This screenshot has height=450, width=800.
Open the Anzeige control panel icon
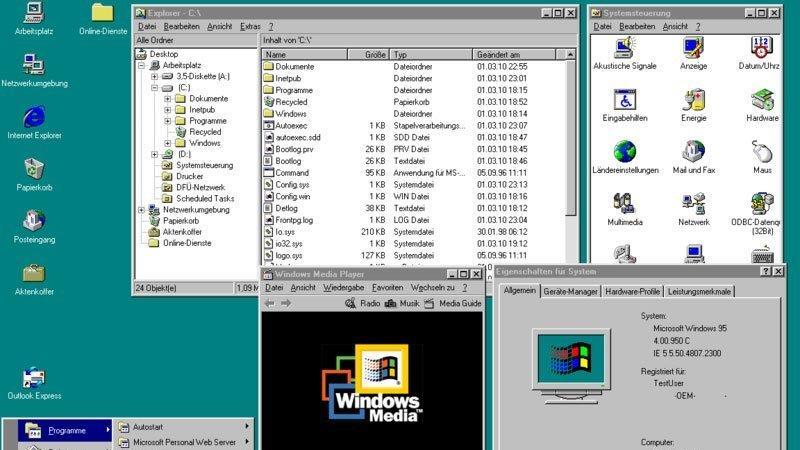[693, 53]
